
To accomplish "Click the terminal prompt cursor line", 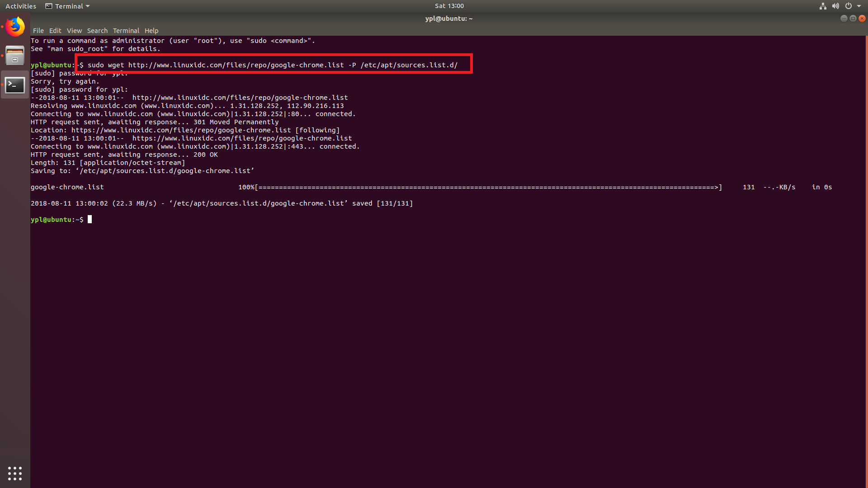I will click(61, 220).
